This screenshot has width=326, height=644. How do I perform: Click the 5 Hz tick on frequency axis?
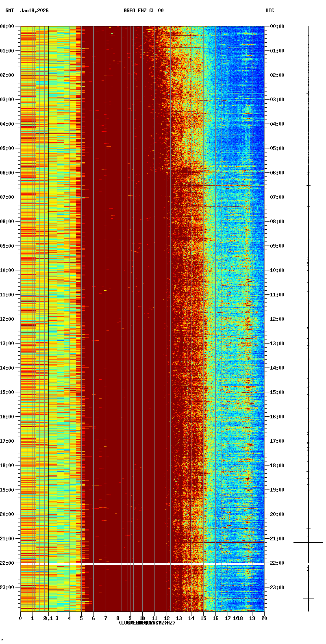pos(81,618)
